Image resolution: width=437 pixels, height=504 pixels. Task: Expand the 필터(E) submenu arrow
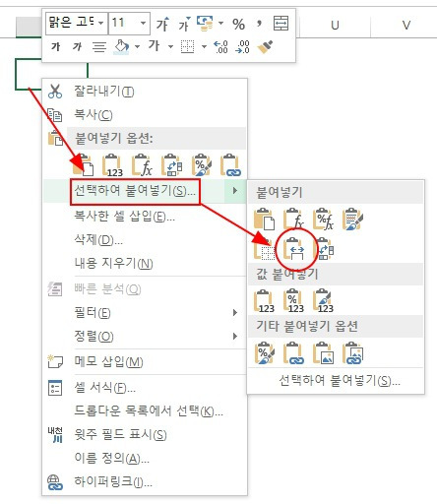click(235, 312)
